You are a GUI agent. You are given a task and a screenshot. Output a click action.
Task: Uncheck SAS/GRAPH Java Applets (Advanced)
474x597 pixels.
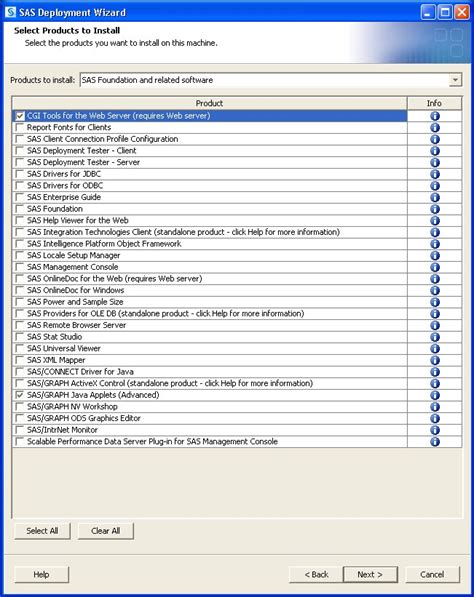coord(19,395)
